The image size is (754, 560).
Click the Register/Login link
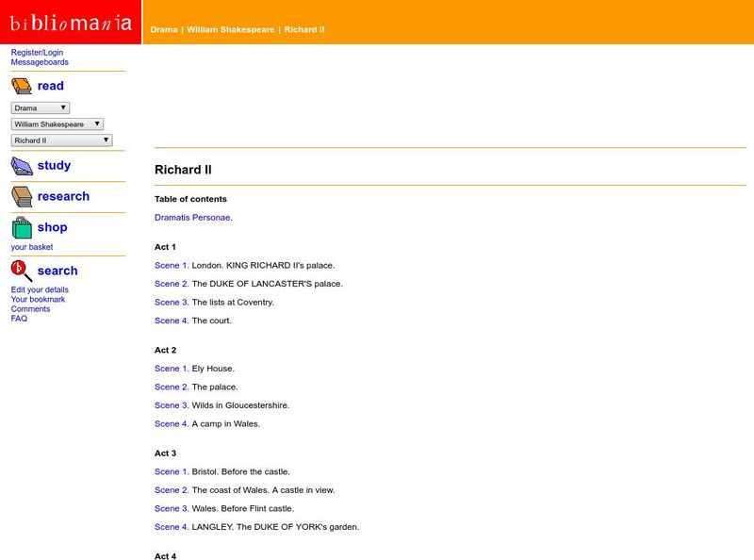coord(34,52)
